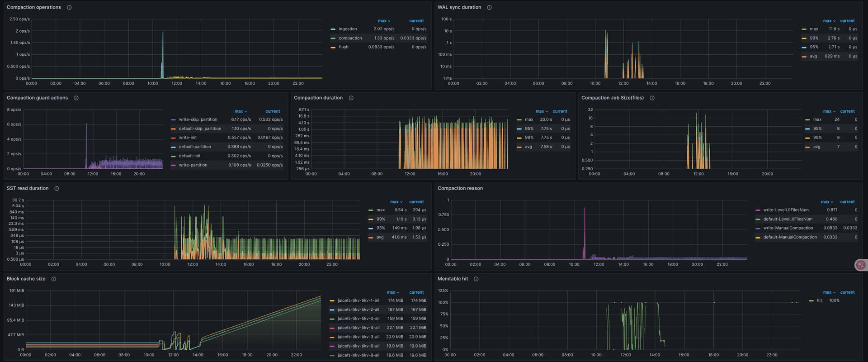Click info icon next to Memtable hit
Image resolution: width=868 pixels, height=362 pixels.
pyautogui.click(x=476, y=279)
